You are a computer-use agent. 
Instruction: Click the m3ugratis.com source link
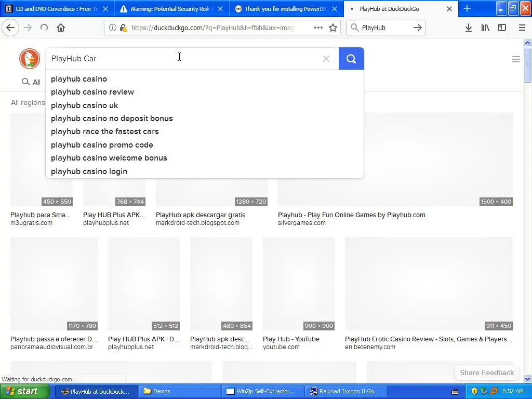click(31, 223)
